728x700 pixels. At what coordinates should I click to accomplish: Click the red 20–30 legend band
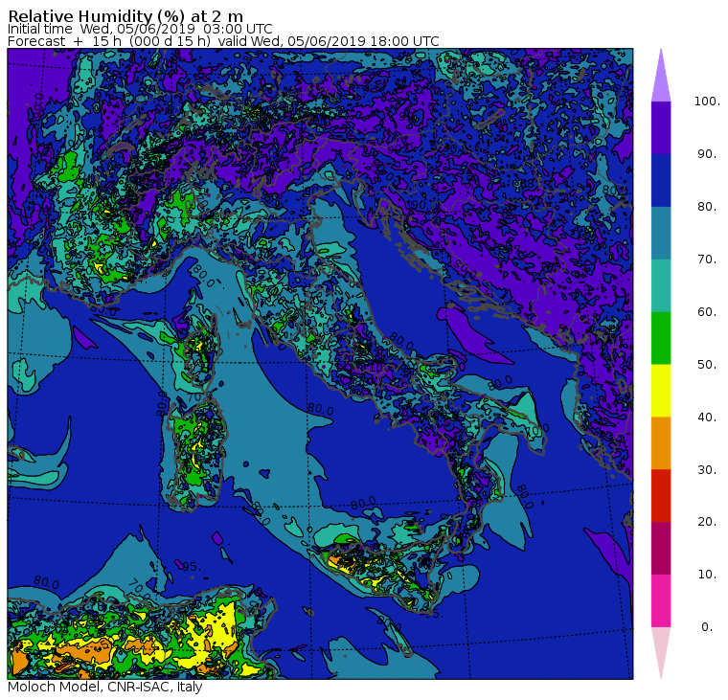pyautogui.click(x=661, y=496)
